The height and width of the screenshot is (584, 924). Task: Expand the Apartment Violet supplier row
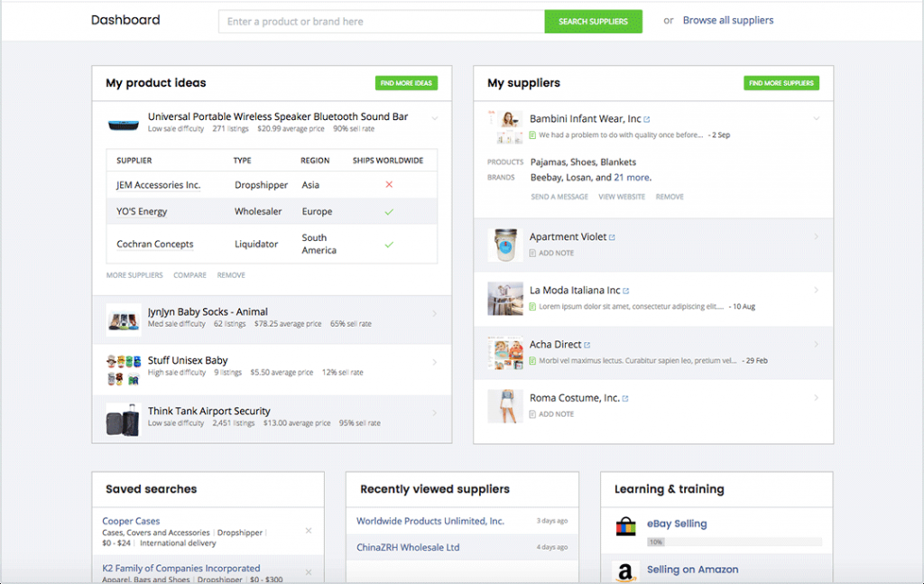(x=816, y=236)
